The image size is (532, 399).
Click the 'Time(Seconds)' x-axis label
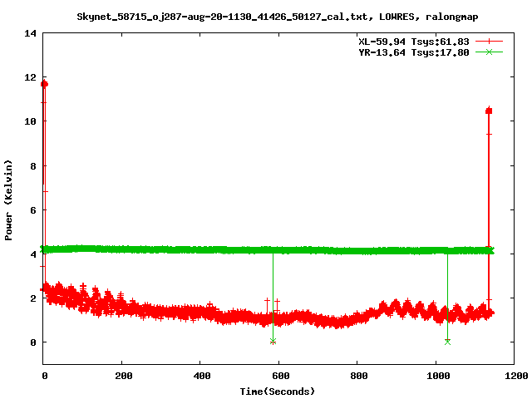pos(277,392)
